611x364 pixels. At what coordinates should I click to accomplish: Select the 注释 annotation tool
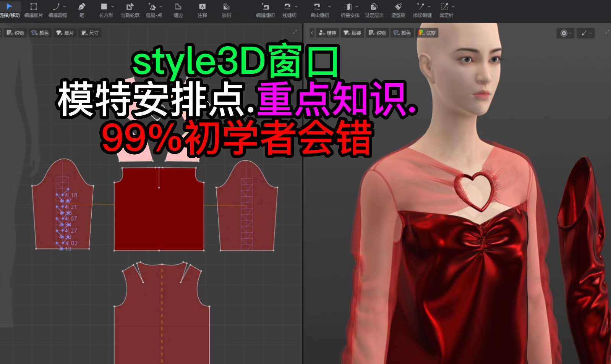coord(202,10)
